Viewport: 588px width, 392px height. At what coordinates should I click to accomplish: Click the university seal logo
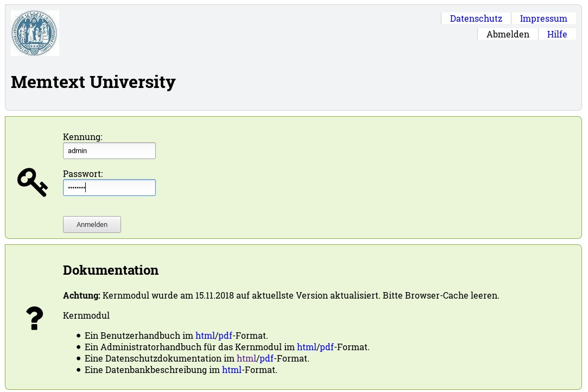35,33
